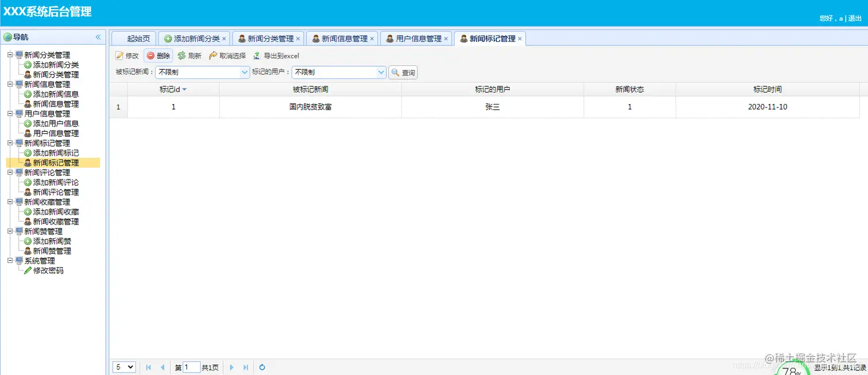Sort by the 标记的用户 column header
The width and height of the screenshot is (868, 375).
coord(493,90)
